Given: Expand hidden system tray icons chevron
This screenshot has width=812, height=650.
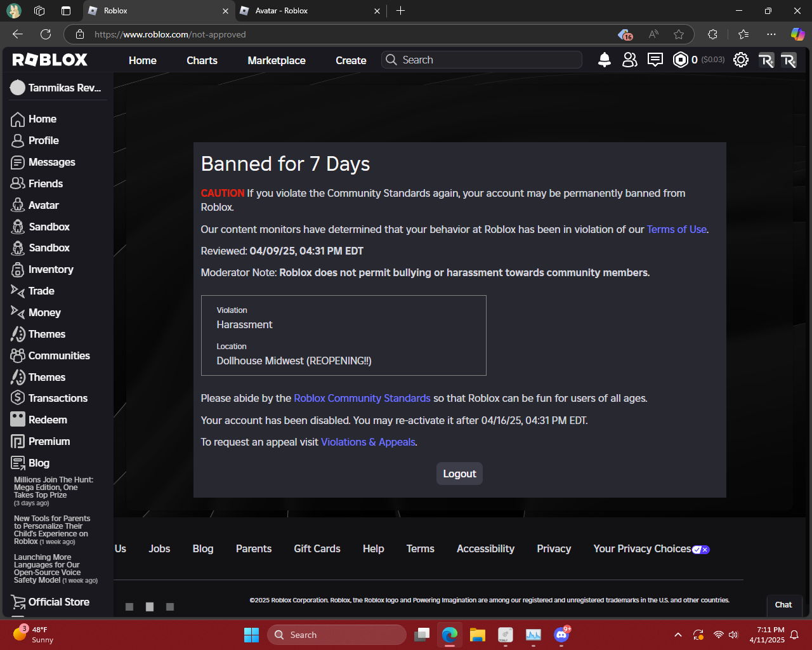Looking at the screenshot, I should [x=678, y=635].
